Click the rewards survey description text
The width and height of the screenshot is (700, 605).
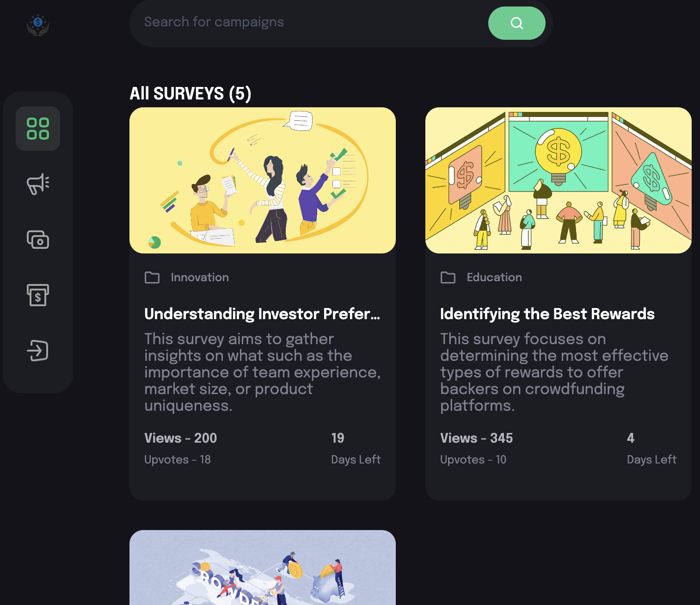[554, 372]
